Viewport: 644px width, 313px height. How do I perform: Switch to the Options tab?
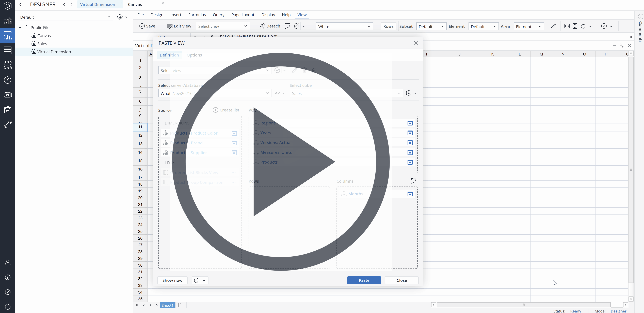(194, 55)
